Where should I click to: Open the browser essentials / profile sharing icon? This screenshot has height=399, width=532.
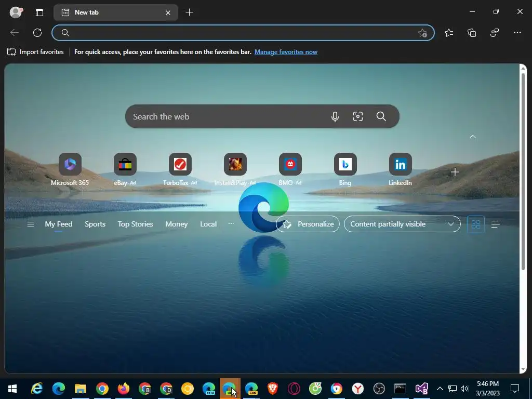click(495, 33)
